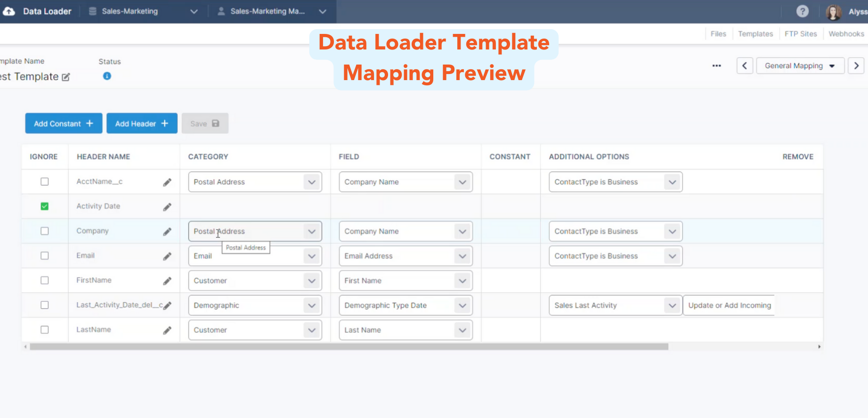This screenshot has width=868, height=418.
Task: Click the next mapping arrow button
Action: (x=856, y=66)
